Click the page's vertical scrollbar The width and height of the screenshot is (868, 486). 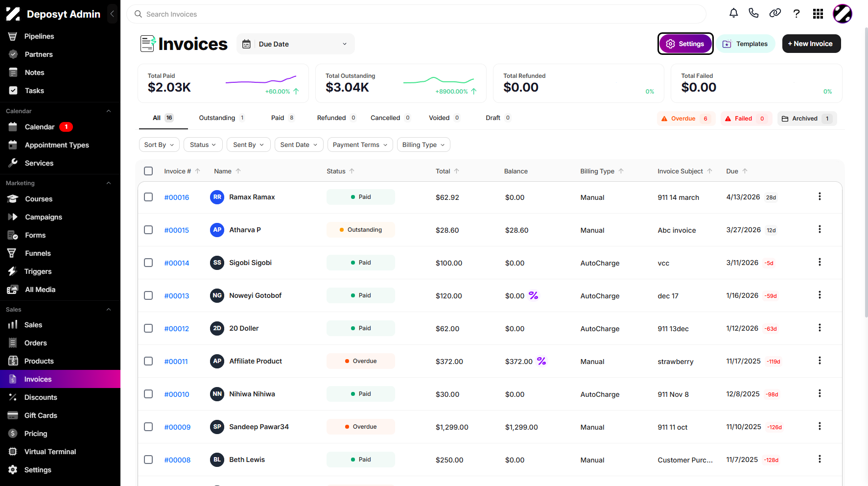click(x=866, y=171)
